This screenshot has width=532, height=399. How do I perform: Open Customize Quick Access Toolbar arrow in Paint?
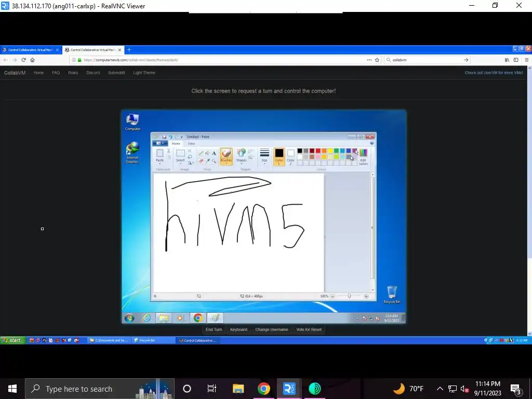181,137
